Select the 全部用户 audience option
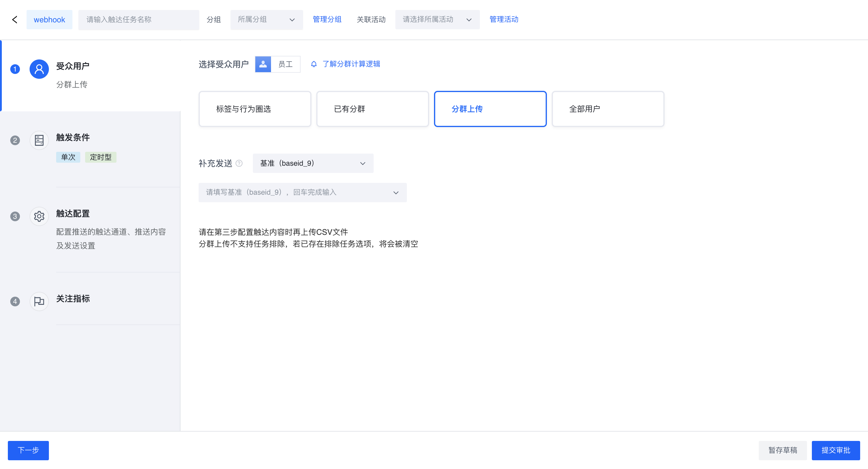Screen dimensions: 868x469 [608, 109]
